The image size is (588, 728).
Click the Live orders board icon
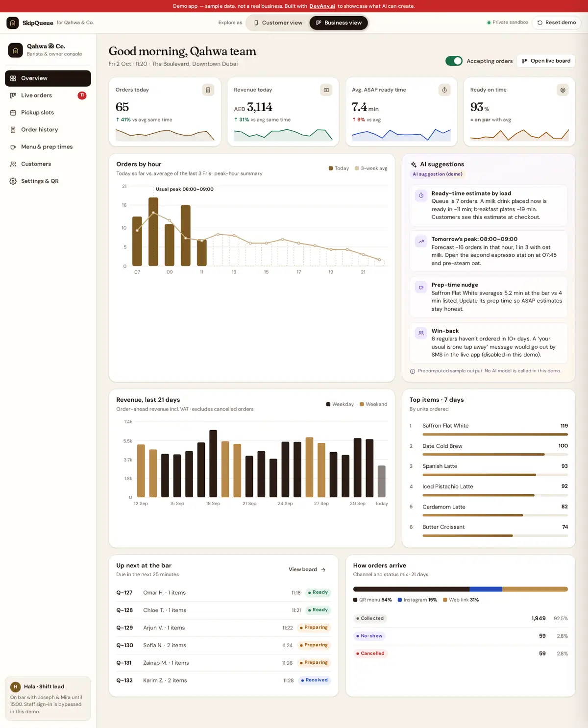[x=13, y=96]
